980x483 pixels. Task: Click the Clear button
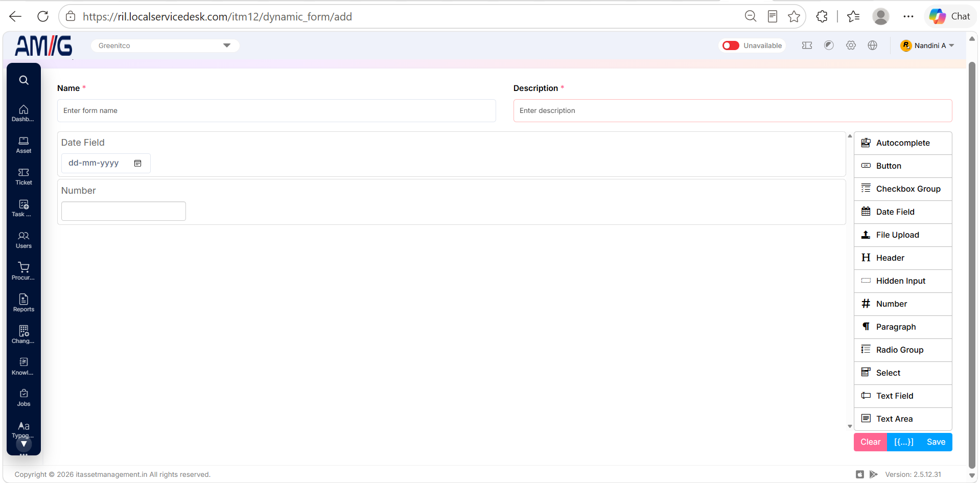click(x=870, y=442)
